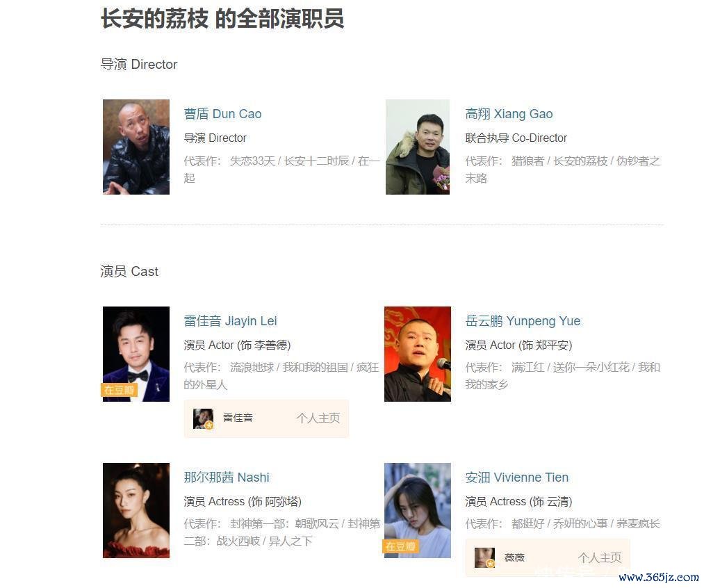Click the 岳云鹏 Yunpeng Yue name link

click(523, 321)
